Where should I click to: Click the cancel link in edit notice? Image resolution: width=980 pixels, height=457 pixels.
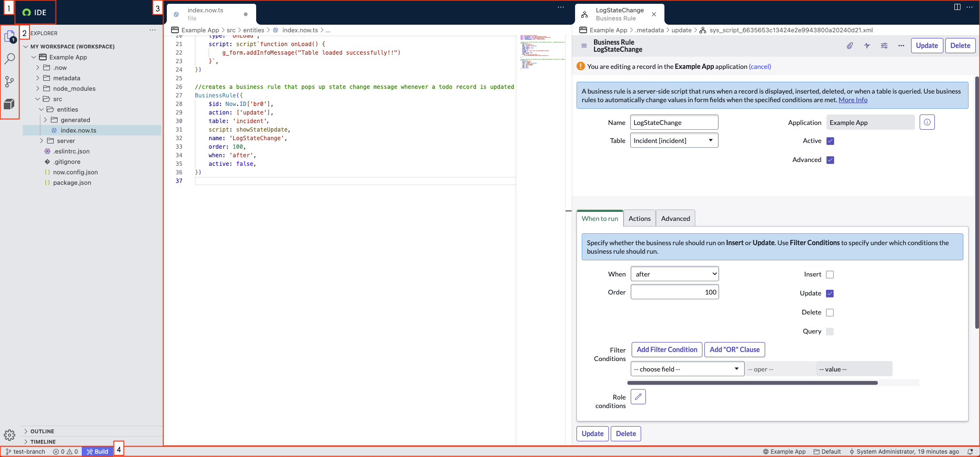pyautogui.click(x=759, y=67)
